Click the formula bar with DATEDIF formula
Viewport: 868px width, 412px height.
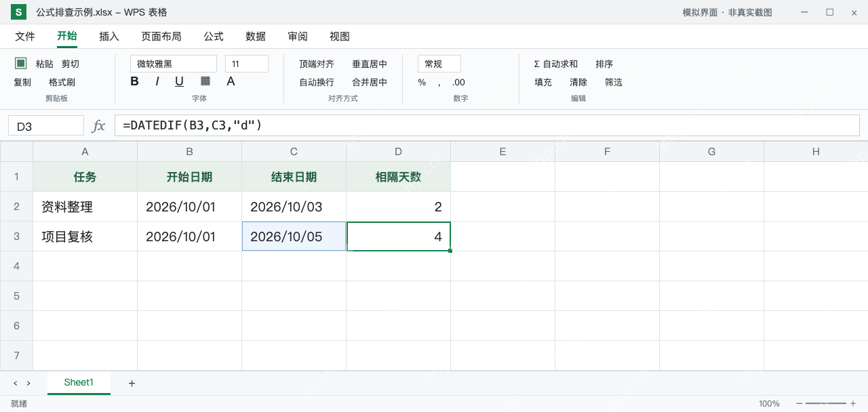point(487,125)
